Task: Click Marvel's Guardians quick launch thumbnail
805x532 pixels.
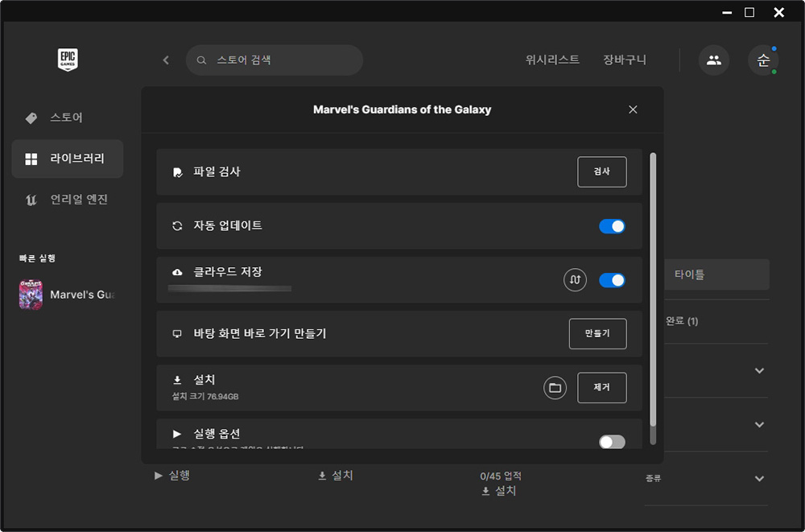Action: (31, 295)
